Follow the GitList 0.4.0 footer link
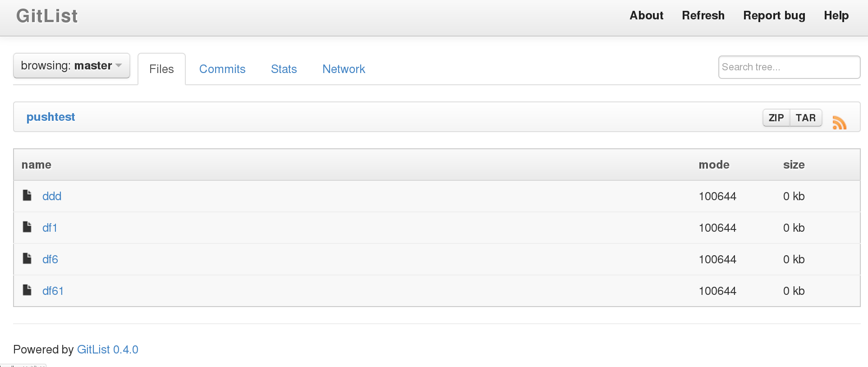Image resolution: width=868 pixels, height=367 pixels. [108, 349]
